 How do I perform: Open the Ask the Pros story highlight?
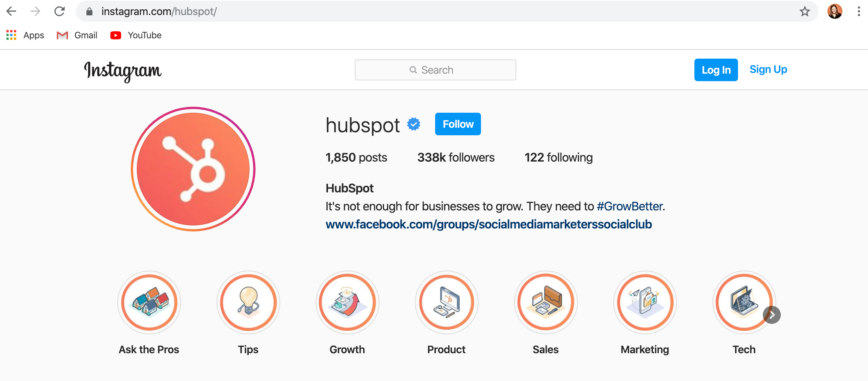(149, 302)
